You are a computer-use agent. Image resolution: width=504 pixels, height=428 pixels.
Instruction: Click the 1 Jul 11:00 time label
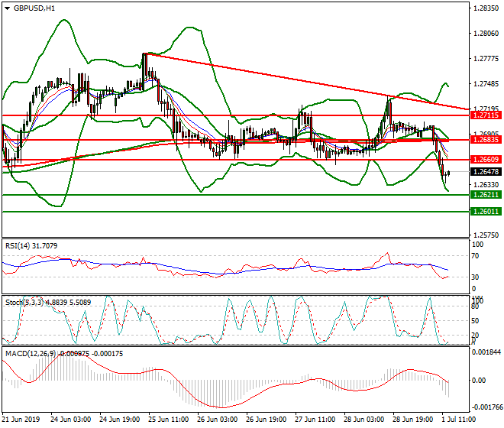click(459, 420)
